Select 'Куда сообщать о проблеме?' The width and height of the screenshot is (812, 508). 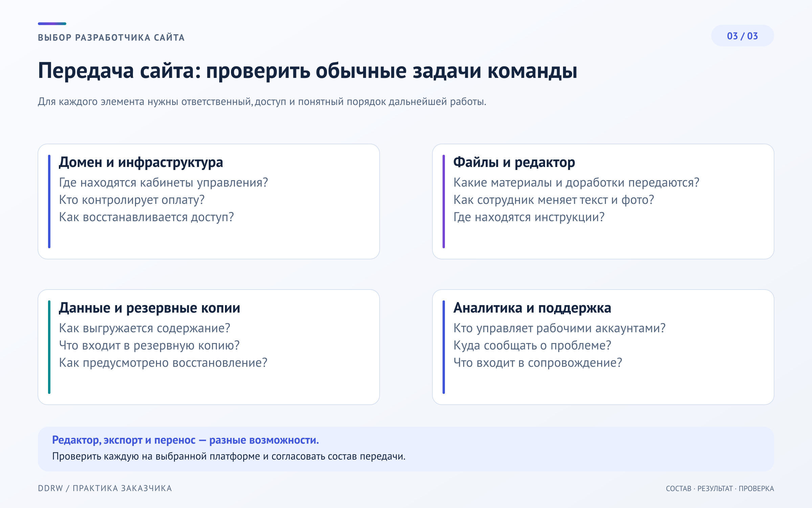pos(532,345)
